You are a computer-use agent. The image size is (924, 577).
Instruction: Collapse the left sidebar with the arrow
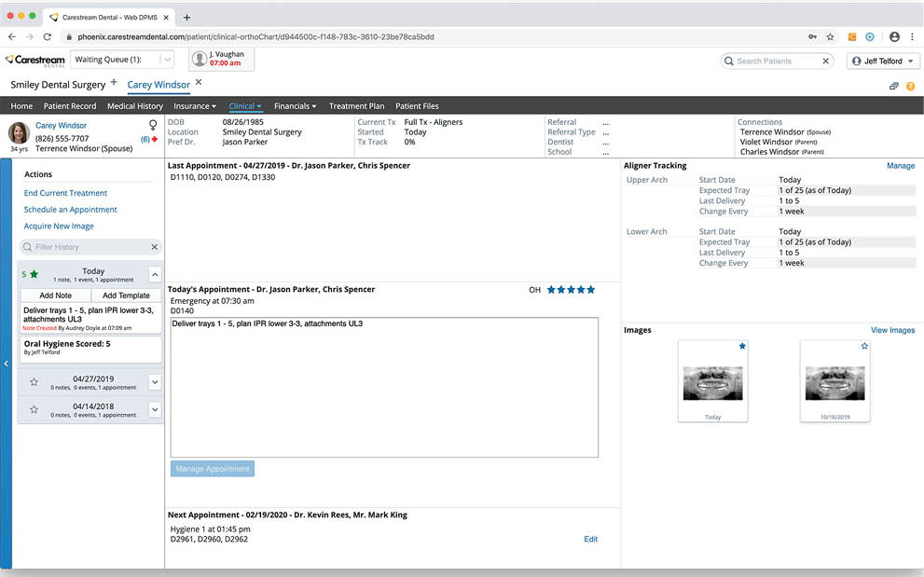click(6, 364)
